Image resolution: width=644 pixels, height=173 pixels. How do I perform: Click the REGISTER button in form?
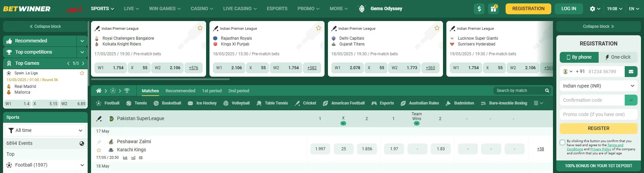[598, 129]
